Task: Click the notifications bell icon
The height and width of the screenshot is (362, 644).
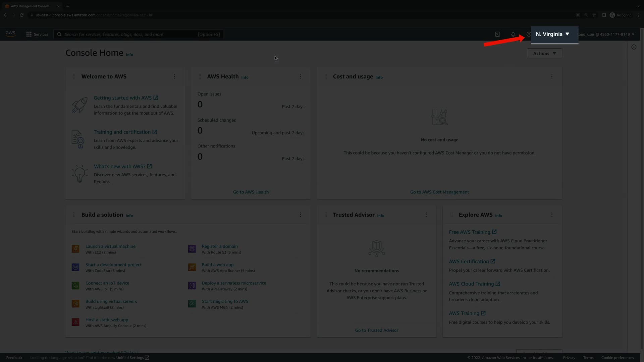Action: [x=513, y=34]
